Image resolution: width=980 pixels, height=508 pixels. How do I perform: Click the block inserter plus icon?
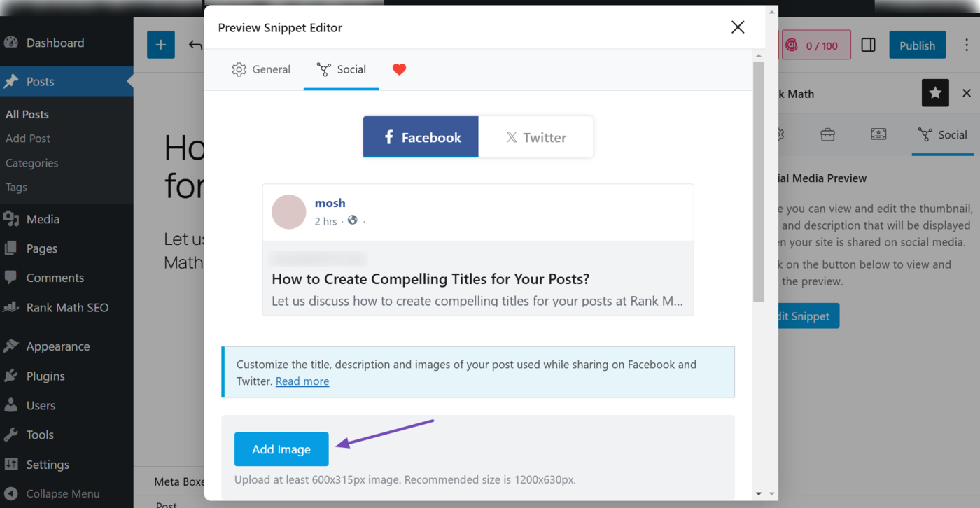(x=160, y=45)
